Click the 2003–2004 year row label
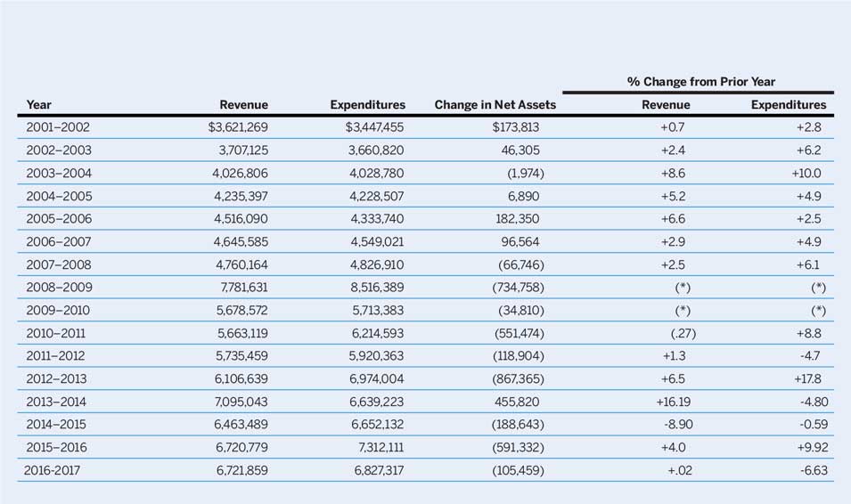The image size is (851, 504). (59, 173)
